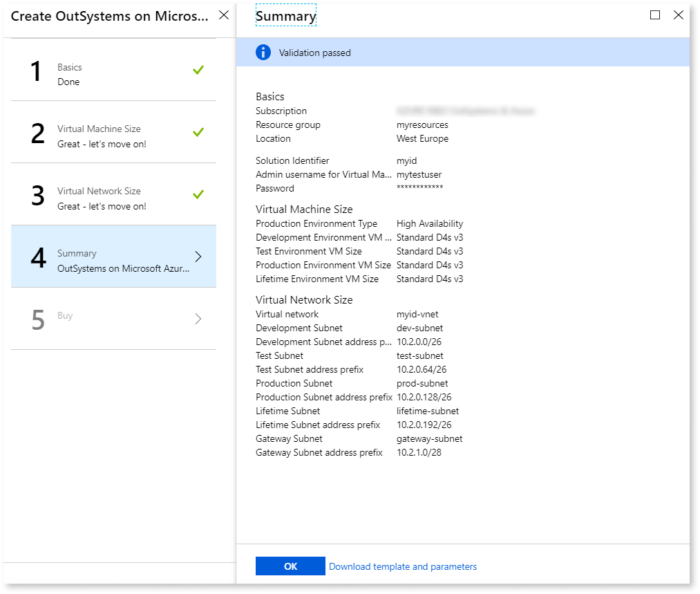Click the OK button to confirm

(x=290, y=566)
